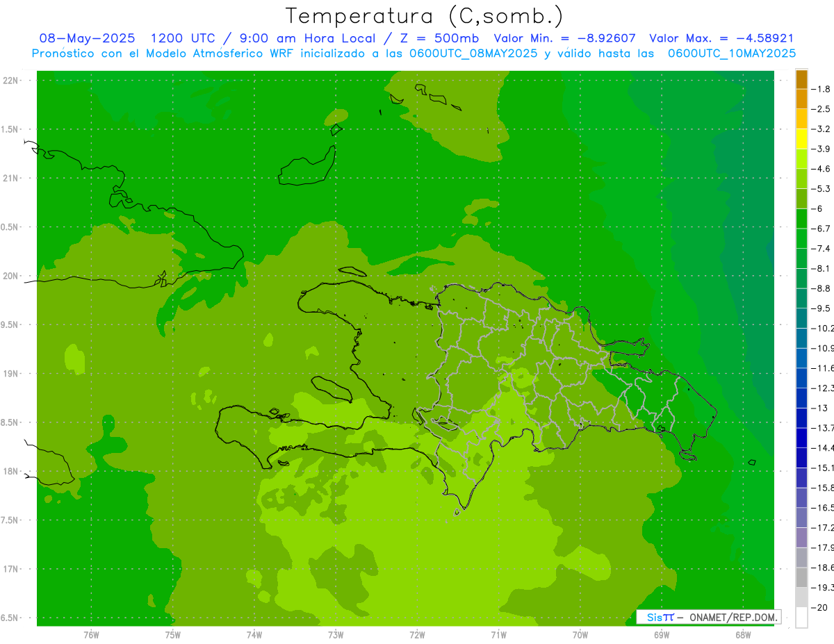Viewport: 834px width, 644px height.
Task: Pick the white swatch below -20
Action: click(801, 618)
